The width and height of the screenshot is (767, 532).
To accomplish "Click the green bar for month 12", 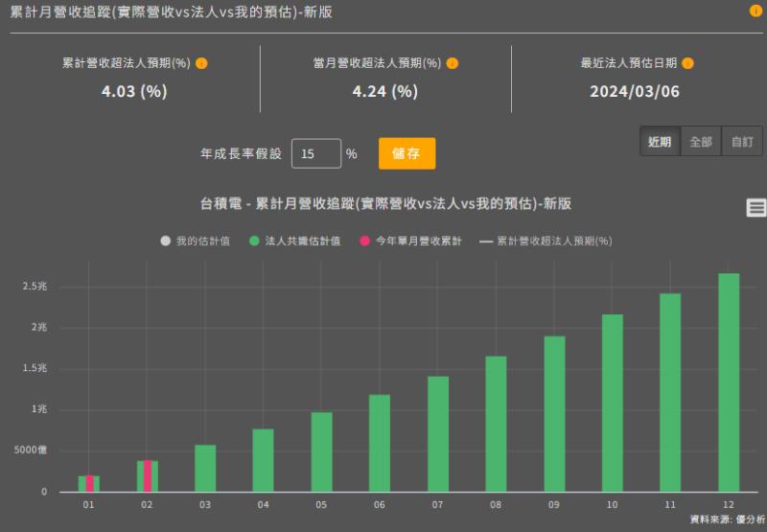I will click(x=729, y=382).
